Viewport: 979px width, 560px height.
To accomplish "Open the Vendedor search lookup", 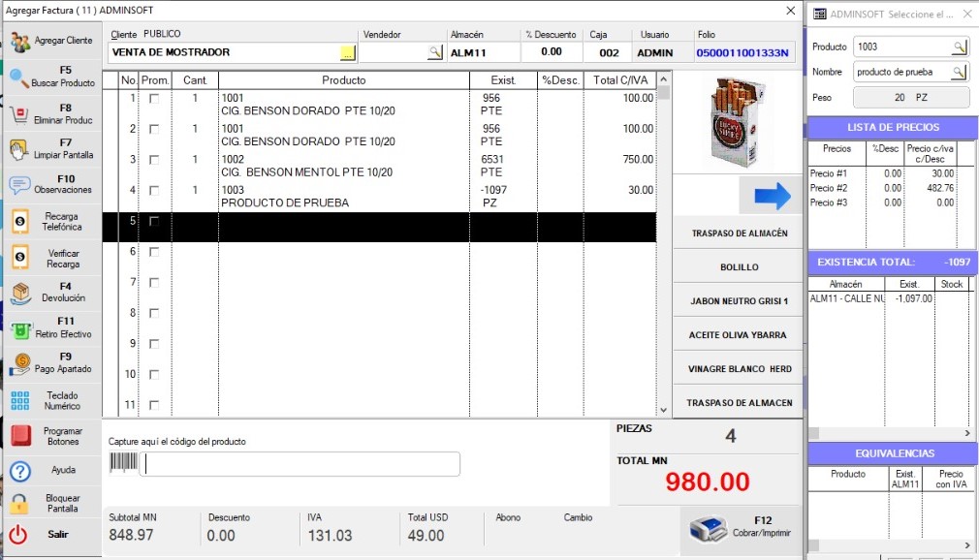I will click(x=434, y=52).
